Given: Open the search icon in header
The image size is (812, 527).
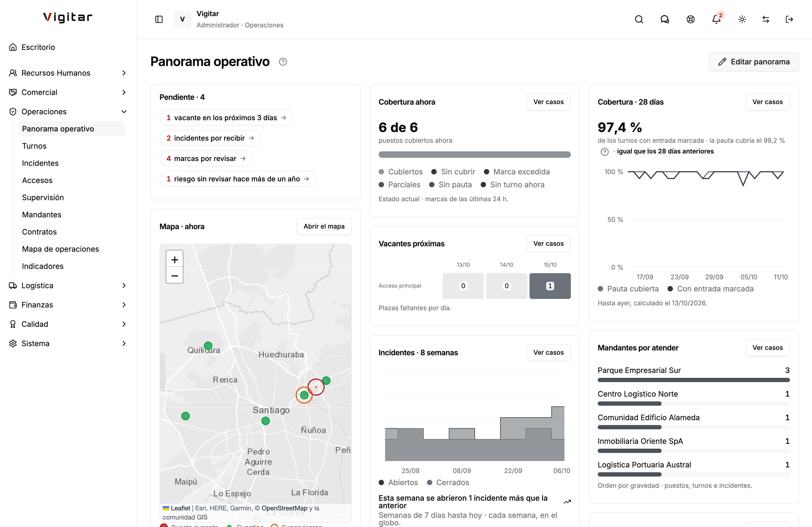Looking at the screenshot, I should pos(639,19).
